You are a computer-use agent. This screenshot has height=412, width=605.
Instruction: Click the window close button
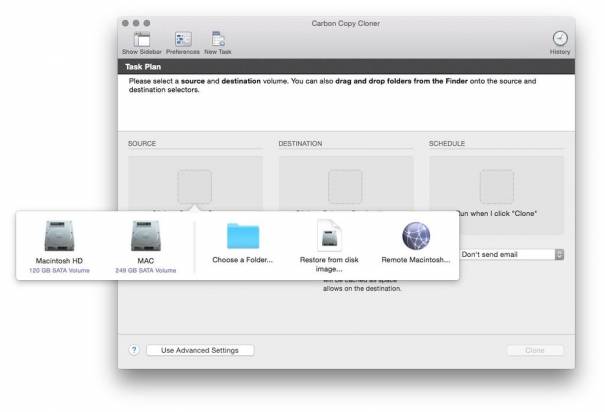point(125,23)
